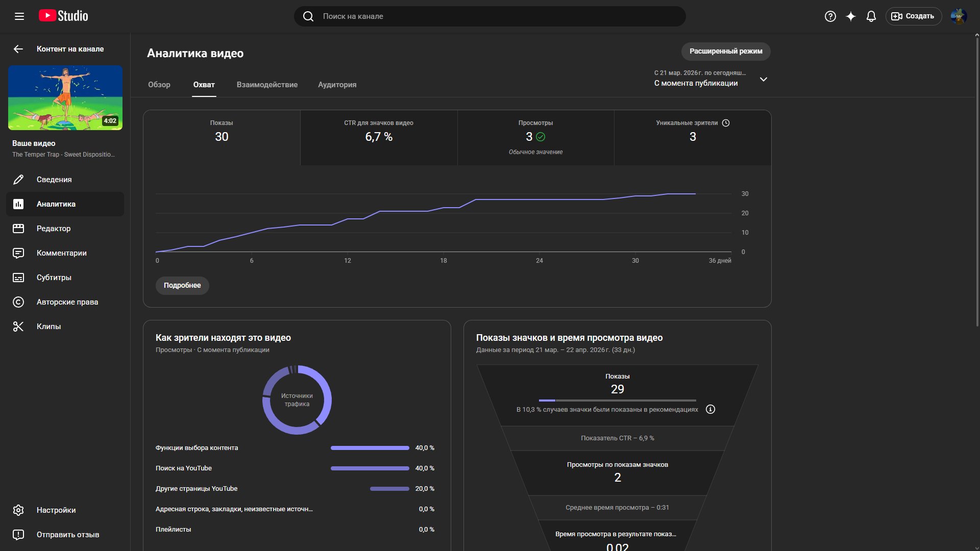
Task: Click the back arrow to channel content
Action: [18, 49]
